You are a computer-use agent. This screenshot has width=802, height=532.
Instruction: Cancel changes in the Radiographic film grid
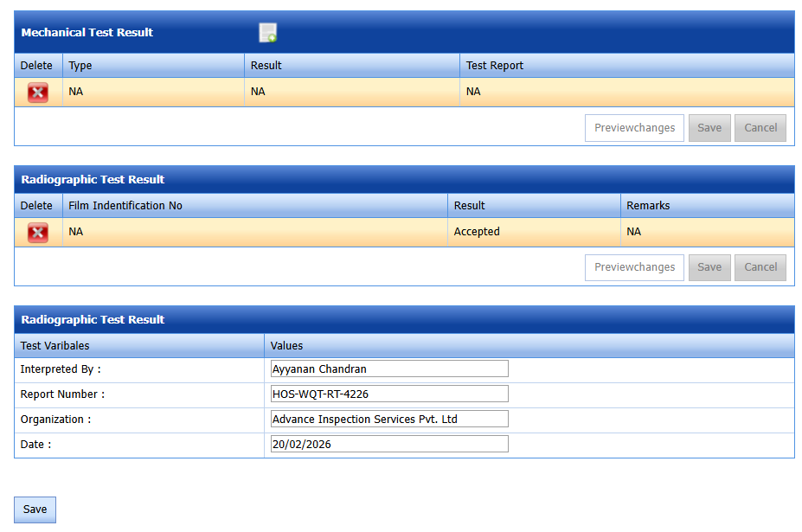tap(760, 267)
